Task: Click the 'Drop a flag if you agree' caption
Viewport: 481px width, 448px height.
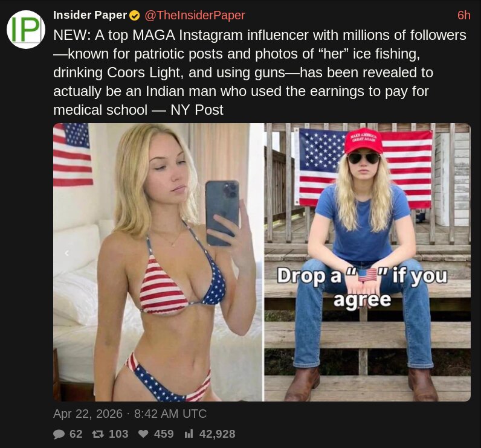Action: coord(363,287)
